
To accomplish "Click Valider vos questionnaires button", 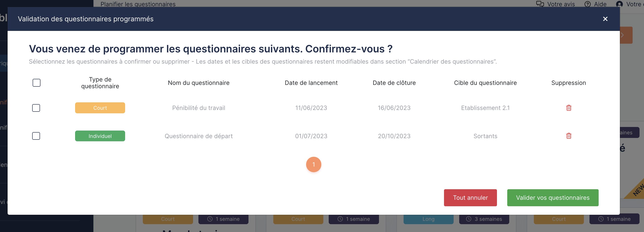I will point(553,198).
